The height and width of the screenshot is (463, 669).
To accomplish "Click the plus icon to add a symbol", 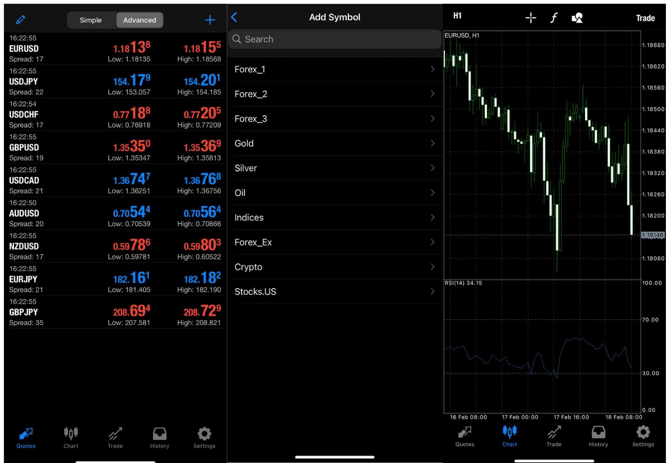I will click(x=210, y=20).
